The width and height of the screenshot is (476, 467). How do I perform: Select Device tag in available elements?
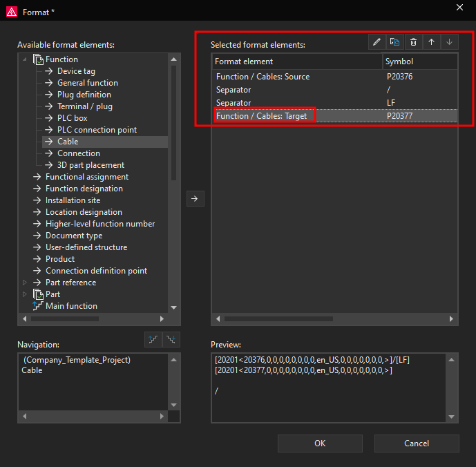(x=76, y=71)
